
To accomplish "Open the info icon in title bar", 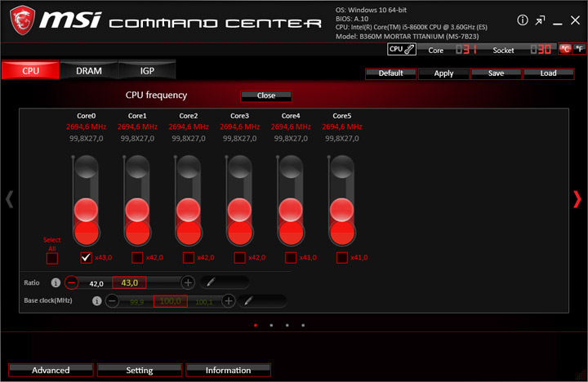I will point(523,20).
